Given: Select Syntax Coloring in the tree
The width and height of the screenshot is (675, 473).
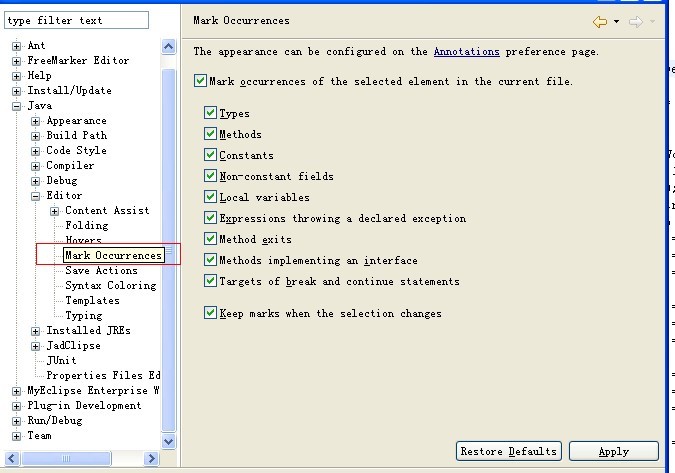Looking at the screenshot, I should 110,286.
